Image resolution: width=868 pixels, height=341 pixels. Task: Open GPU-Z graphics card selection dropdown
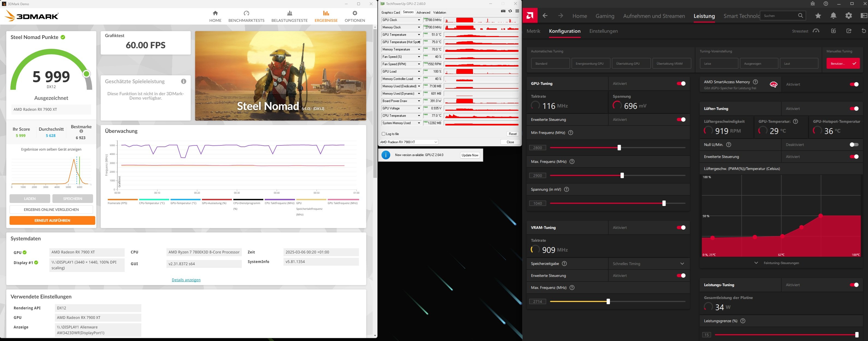408,142
